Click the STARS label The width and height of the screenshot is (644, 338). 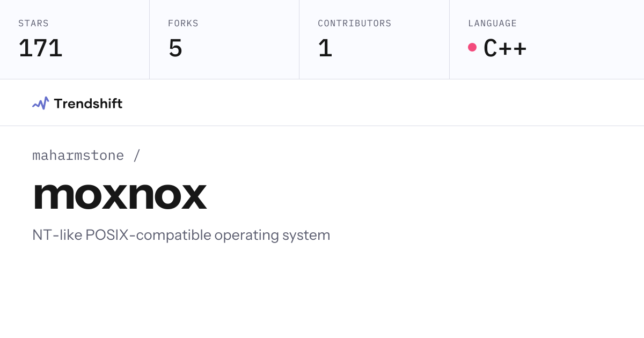pyautogui.click(x=33, y=24)
